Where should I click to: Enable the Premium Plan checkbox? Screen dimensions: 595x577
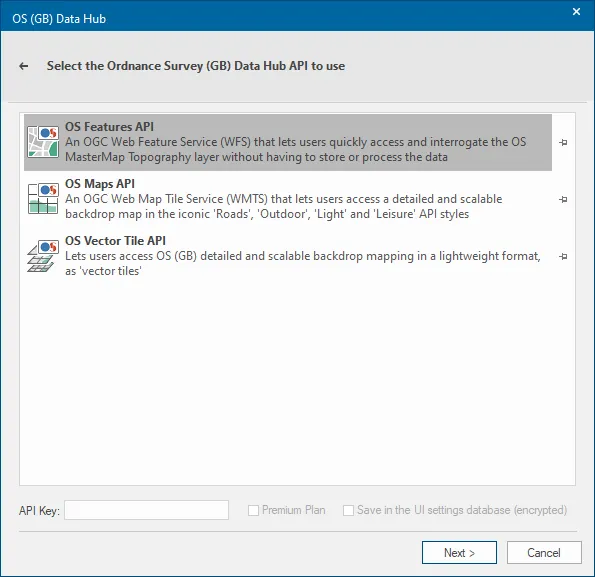[253, 510]
